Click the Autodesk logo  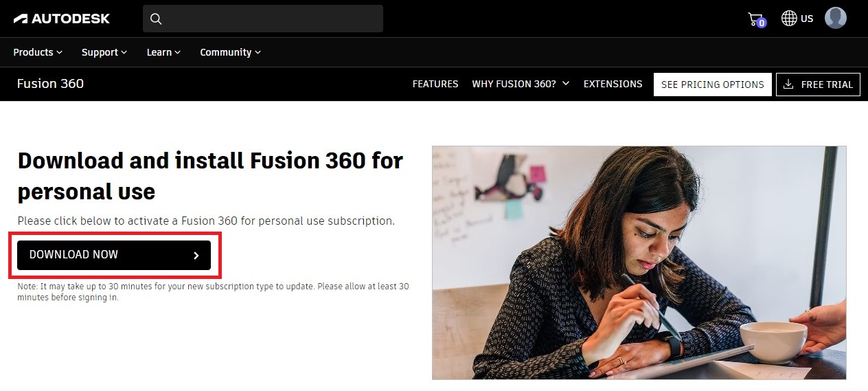pos(62,19)
